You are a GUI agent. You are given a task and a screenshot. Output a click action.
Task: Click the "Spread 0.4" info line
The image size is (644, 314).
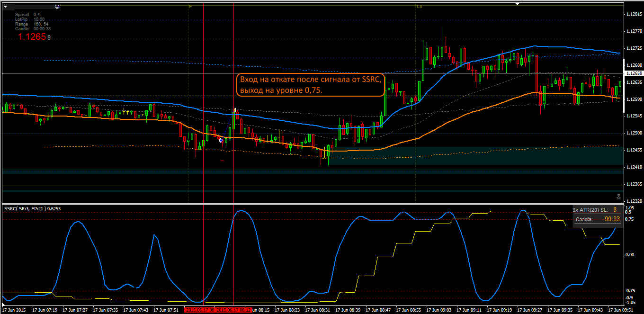click(x=27, y=15)
